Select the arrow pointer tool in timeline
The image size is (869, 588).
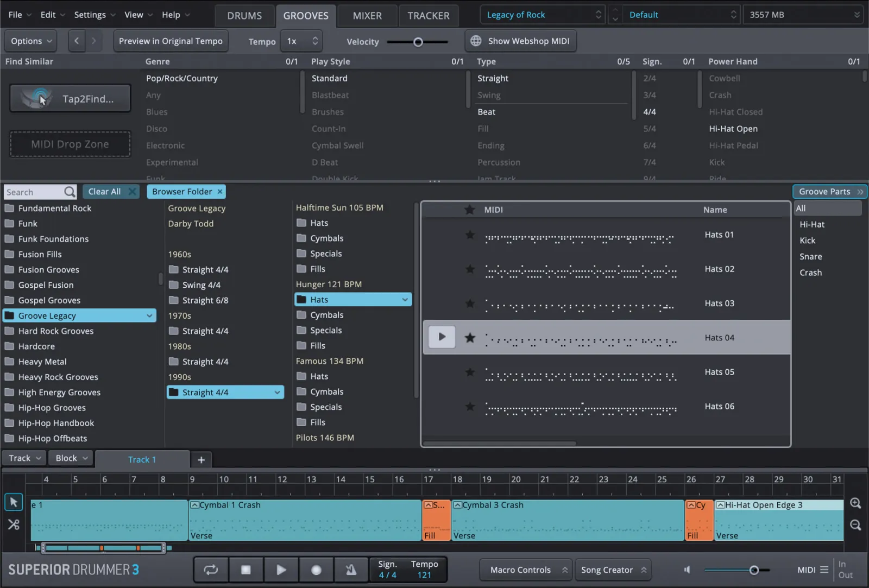pos(14,503)
